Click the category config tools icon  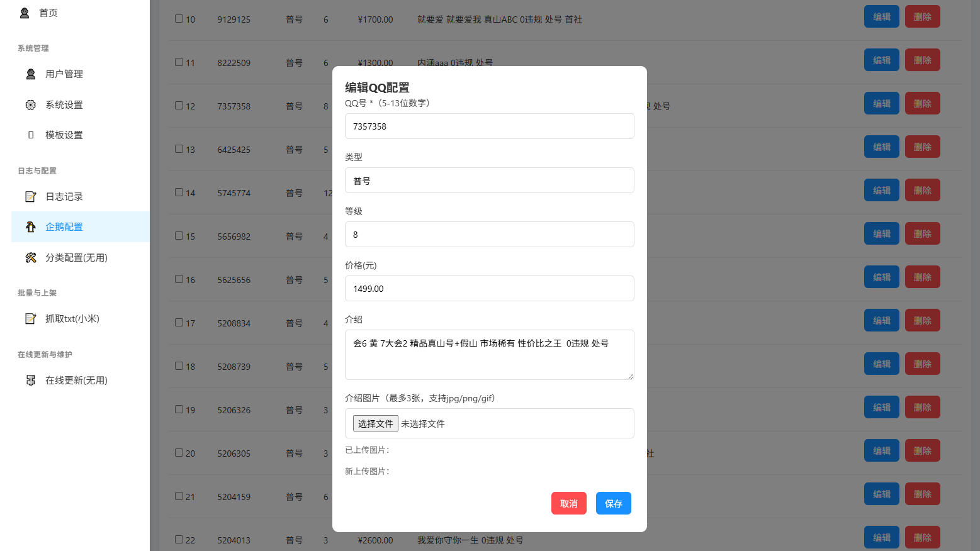[30, 258]
